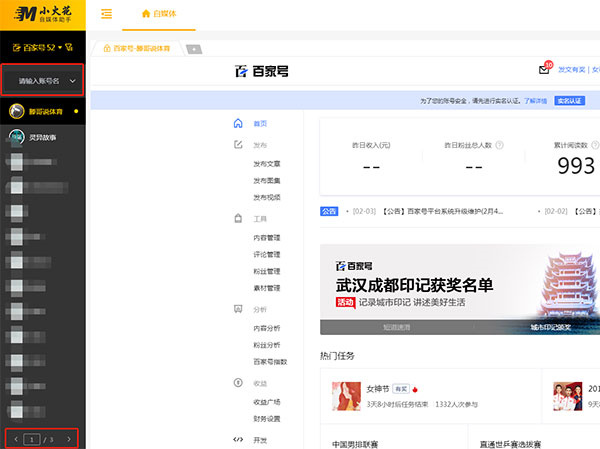Click the 昨日收入(元) label
This screenshot has height=449, width=600.
click(x=371, y=145)
